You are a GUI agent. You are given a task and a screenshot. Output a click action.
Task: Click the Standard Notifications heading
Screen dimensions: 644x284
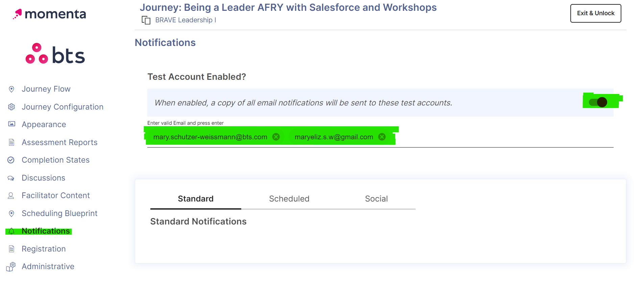coord(198,221)
